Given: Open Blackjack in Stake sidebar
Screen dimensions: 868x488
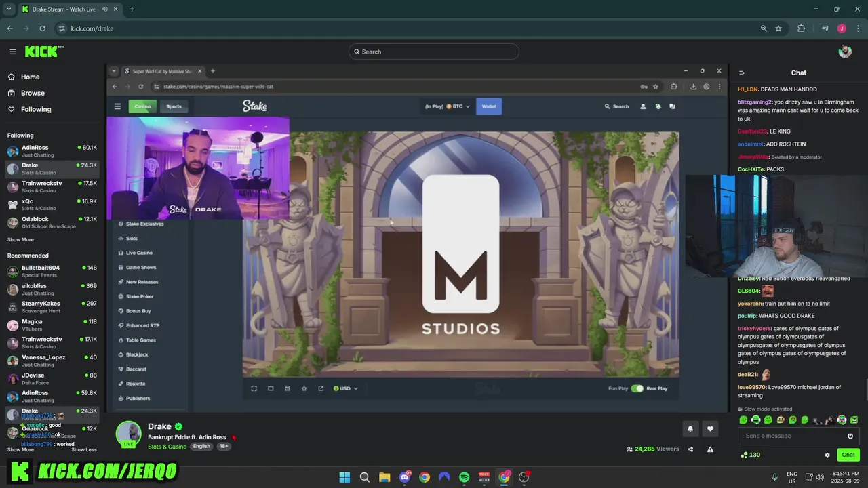Looking at the screenshot, I should click(136, 354).
